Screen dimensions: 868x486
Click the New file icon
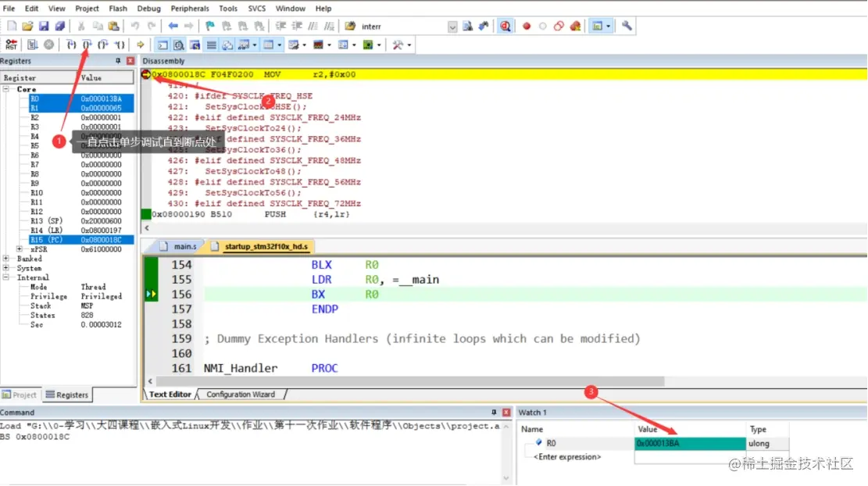pyautogui.click(x=12, y=26)
